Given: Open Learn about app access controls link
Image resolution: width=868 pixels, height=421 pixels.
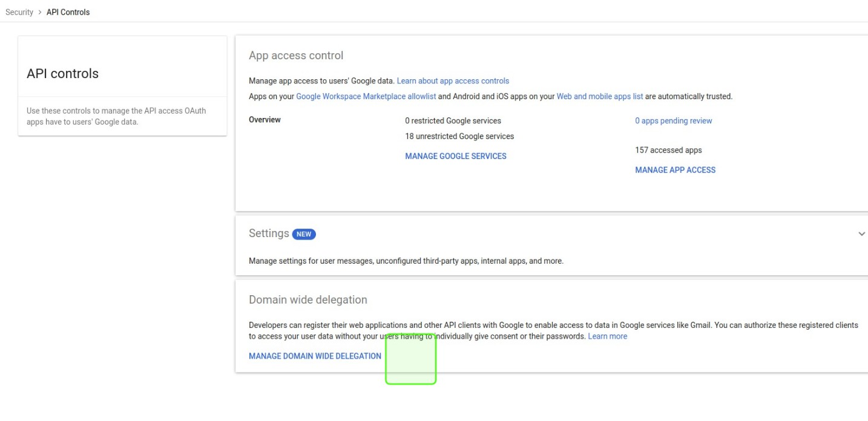Looking at the screenshot, I should [x=453, y=81].
